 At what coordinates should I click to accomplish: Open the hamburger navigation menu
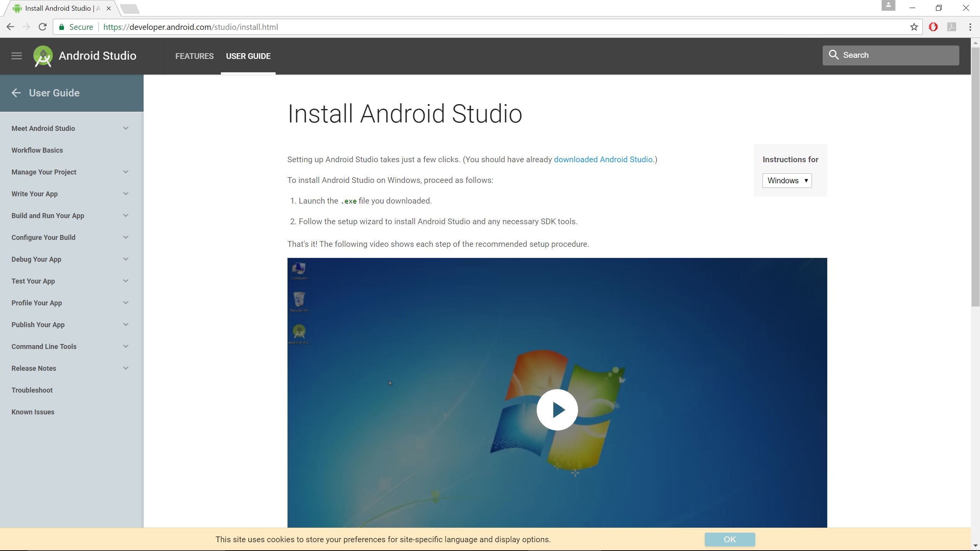16,55
